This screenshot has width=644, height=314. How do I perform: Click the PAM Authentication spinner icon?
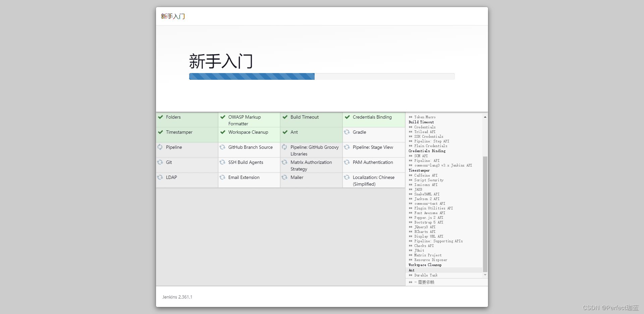point(347,163)
